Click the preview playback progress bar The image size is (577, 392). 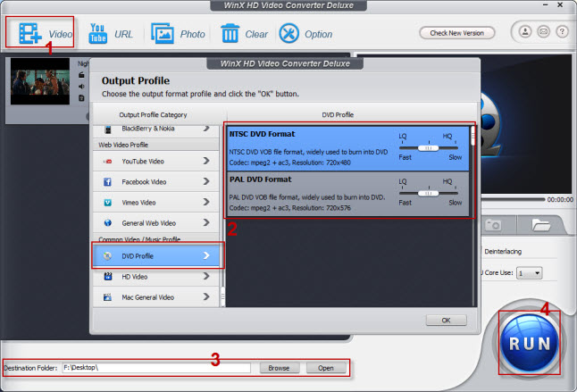(x=514, y=199)
